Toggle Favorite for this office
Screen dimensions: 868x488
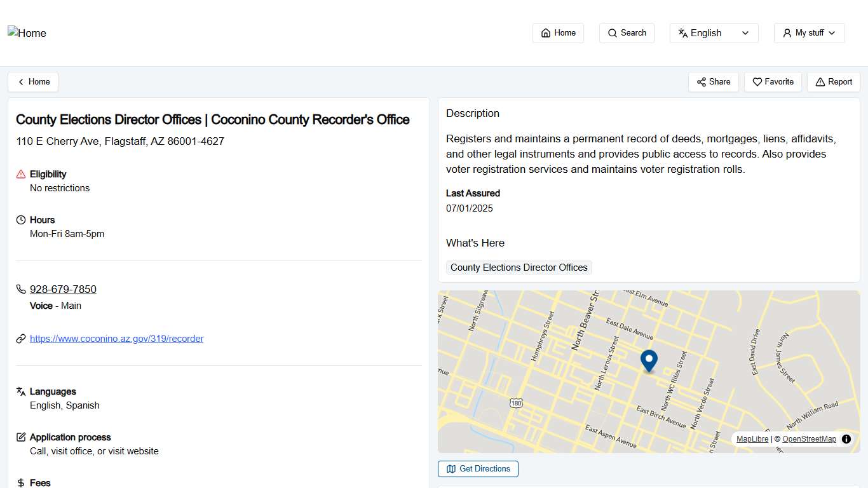pyautogui.click(x=773, y=82)
